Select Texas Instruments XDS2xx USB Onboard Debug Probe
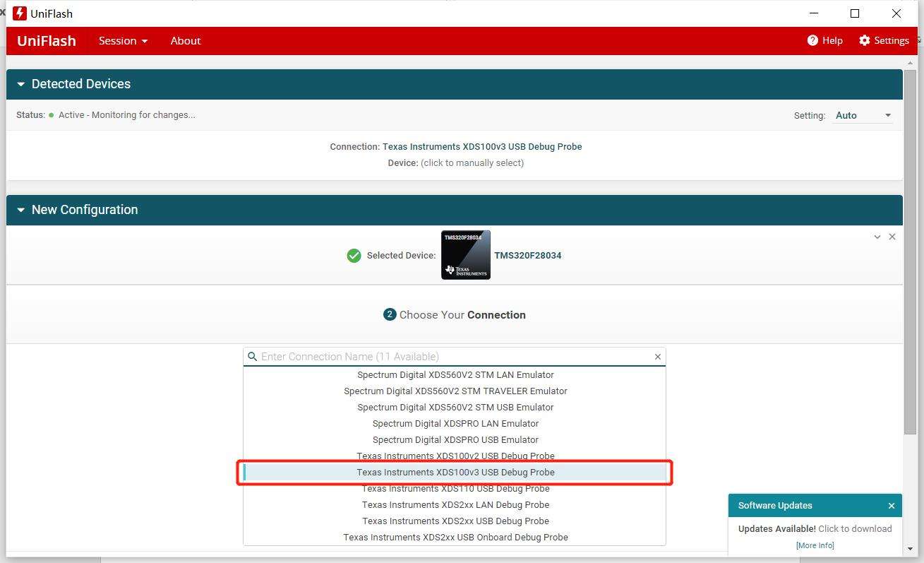Viewport: 924px width, 563px height. coord(455,538)
